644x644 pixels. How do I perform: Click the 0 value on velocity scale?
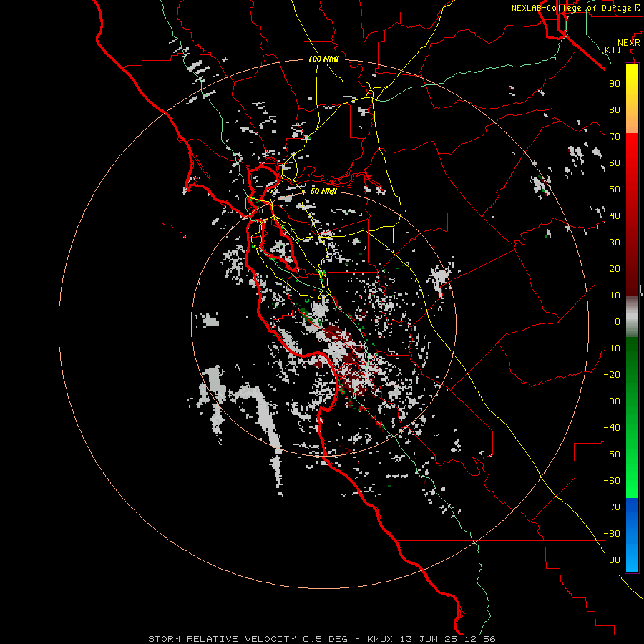click(618, 321)
